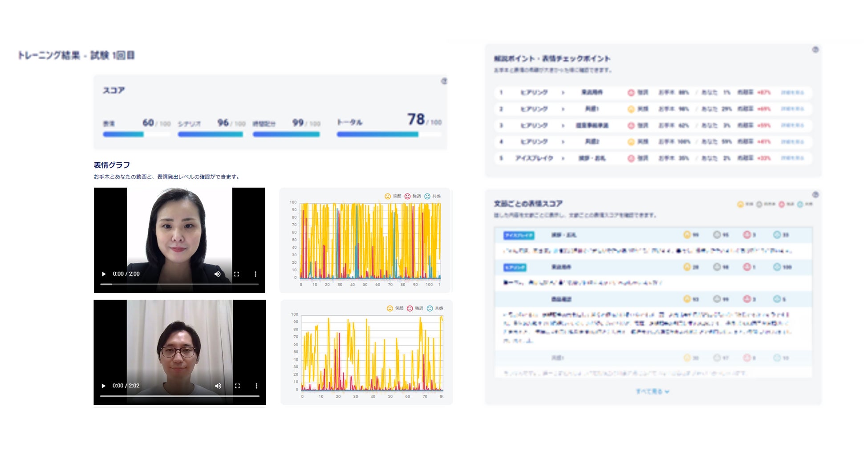Select the ヒアリング tag in sentence scores
This screenshot has height=455, width=868.
pyautogui.click(x=515, y=267)
